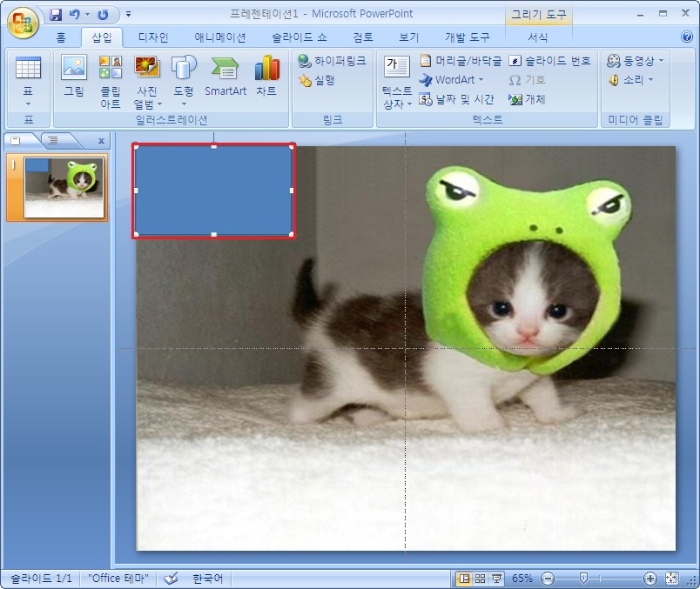700x589 pixels.
Task: Open the 애니메이션 tab
Action: (220, 37)
